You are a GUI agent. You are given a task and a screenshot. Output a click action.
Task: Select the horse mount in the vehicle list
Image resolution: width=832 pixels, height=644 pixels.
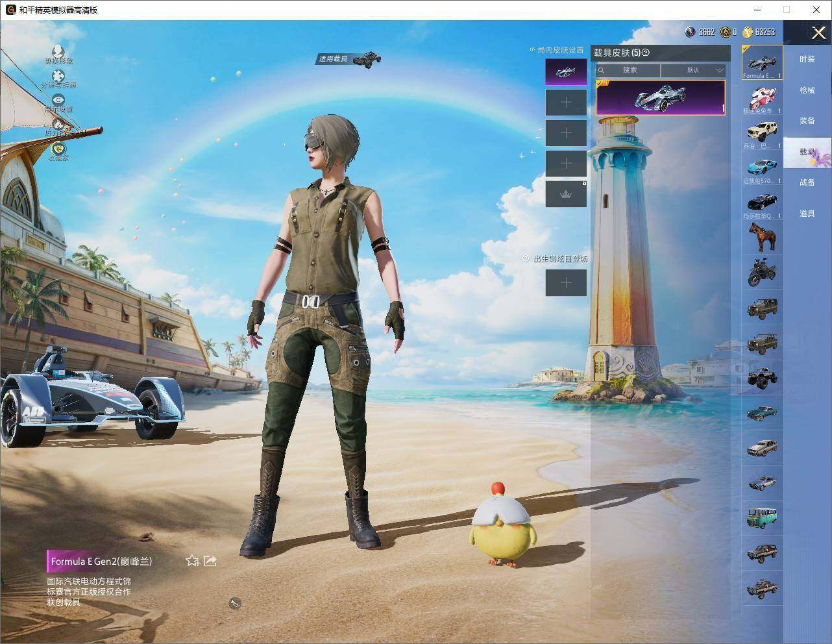(762, 236)
